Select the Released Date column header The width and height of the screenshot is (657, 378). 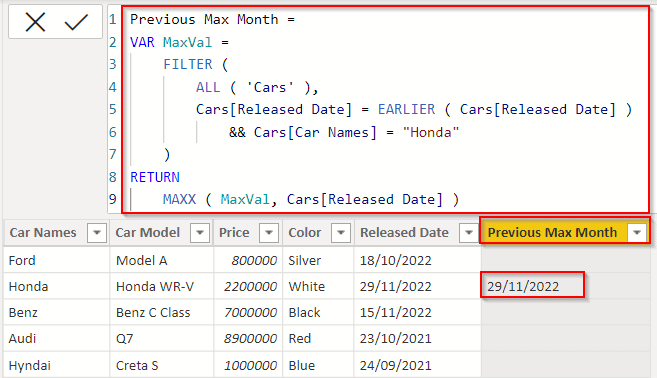(417, 233)
